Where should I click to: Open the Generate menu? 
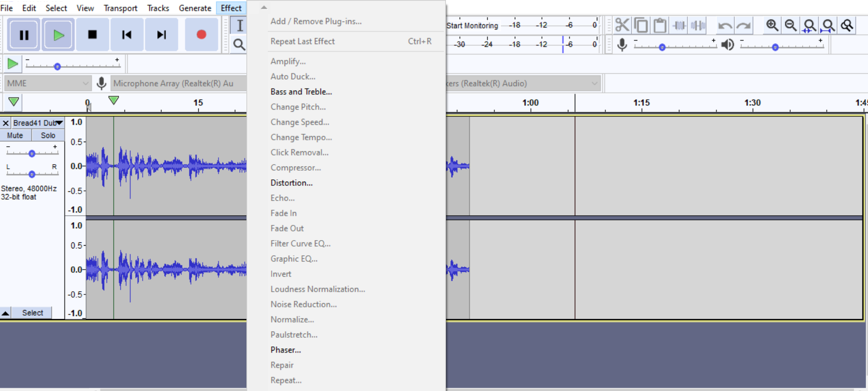point(195,8)
